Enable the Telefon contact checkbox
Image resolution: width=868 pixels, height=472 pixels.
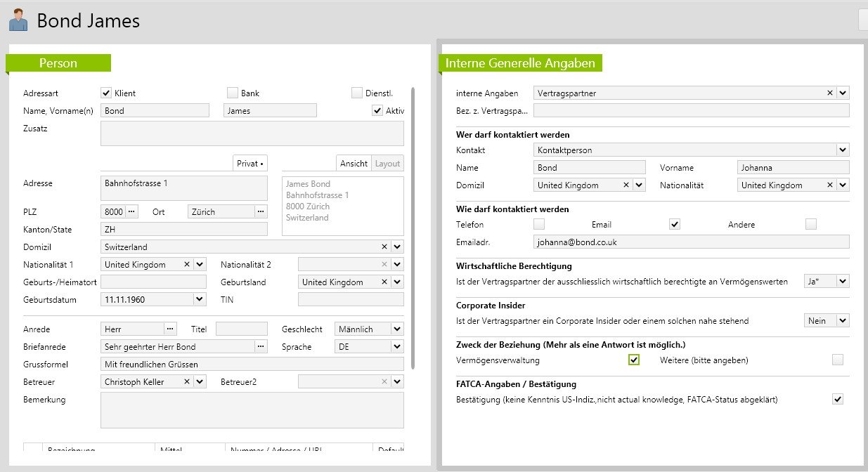point(539,224)
